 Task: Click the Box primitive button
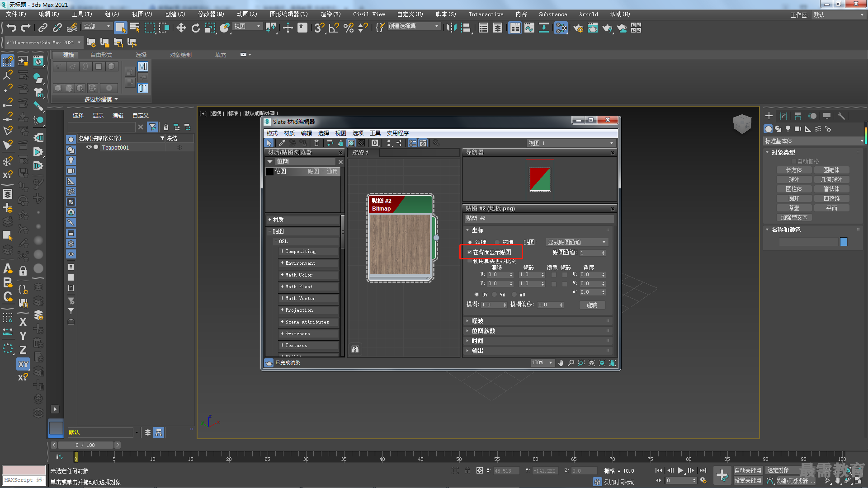click(794, 170)
